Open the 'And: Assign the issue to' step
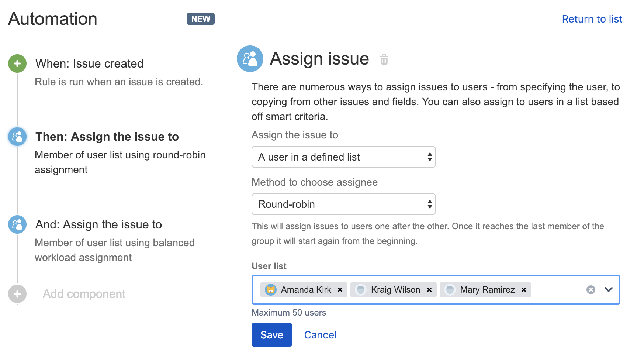The width and height of the screenshot is (644, 361). (98, 224)
